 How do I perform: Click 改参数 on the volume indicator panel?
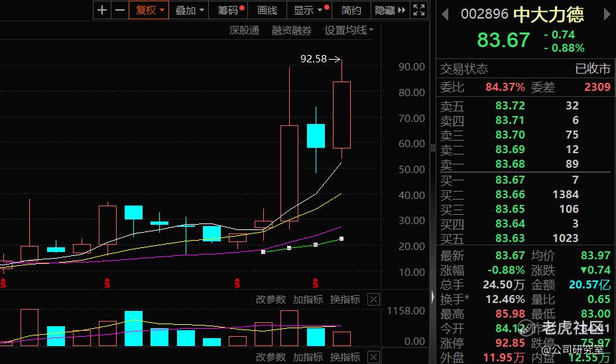(271, 300)
